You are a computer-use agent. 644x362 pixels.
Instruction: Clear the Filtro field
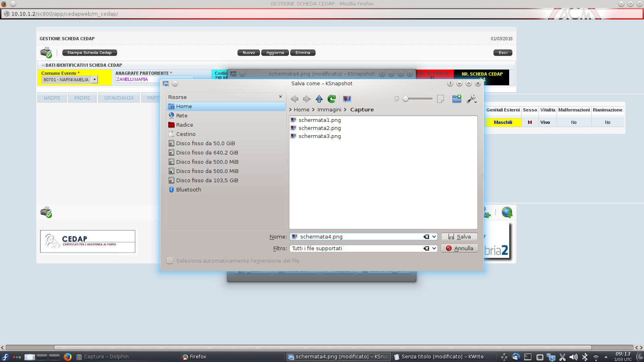(x=426, y=248)
